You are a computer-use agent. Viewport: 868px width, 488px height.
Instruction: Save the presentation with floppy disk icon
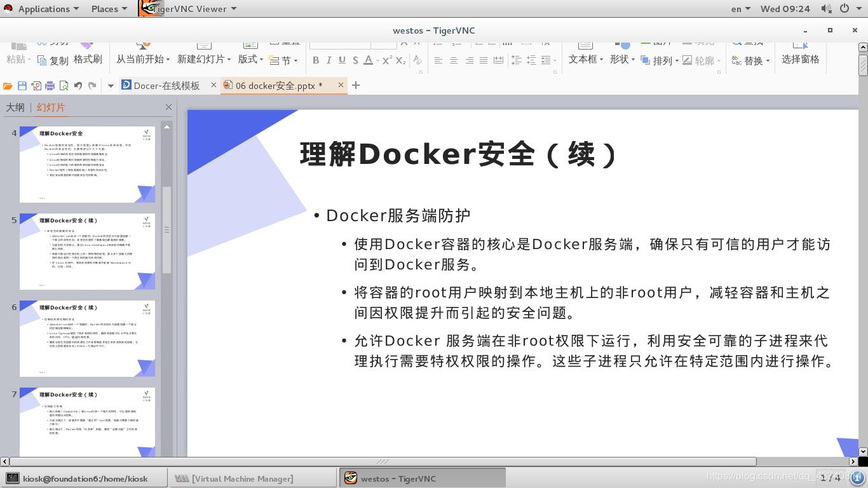pos(22,86)
